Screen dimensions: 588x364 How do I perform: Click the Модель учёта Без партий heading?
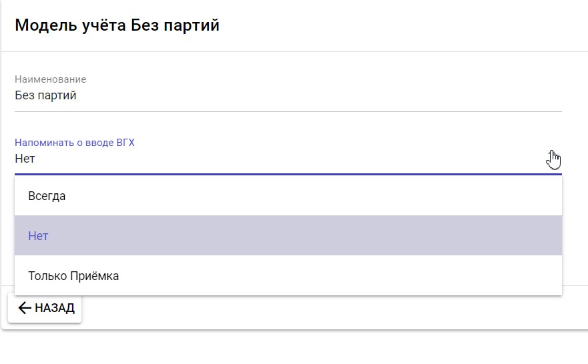pyautogui.click(x=117, y=26)
